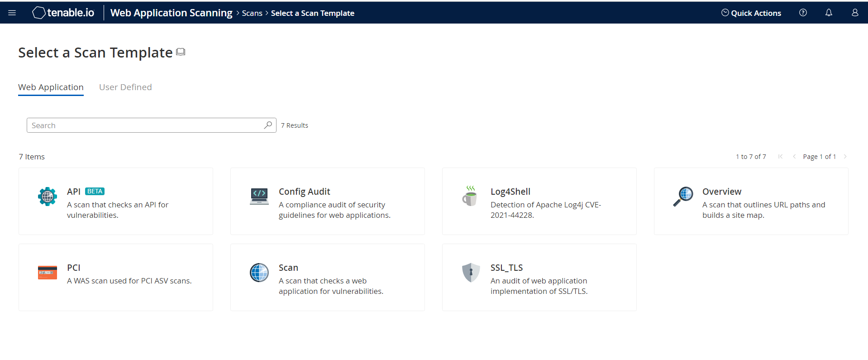Image resolution: width=868 pixels, height=360 pixels.
Task: Click the API vulnerabilities description text
Action: [118, 210]
